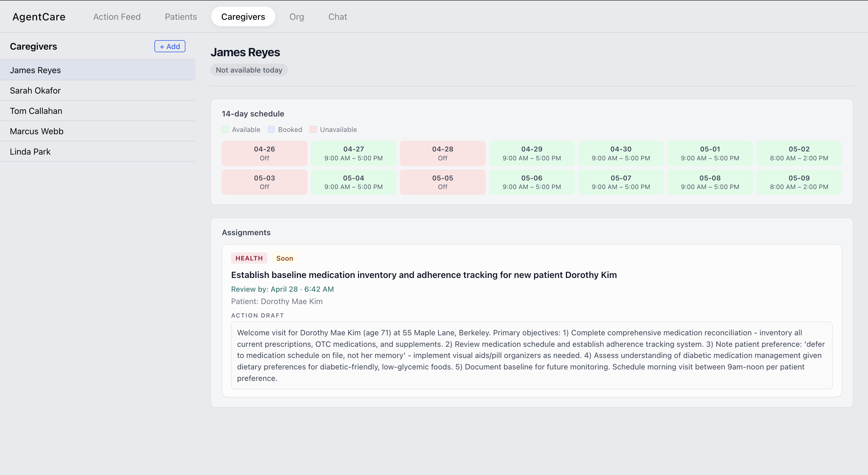Go to the Chat tab
The height and width of the screenshot is (475, 868).
337,17
